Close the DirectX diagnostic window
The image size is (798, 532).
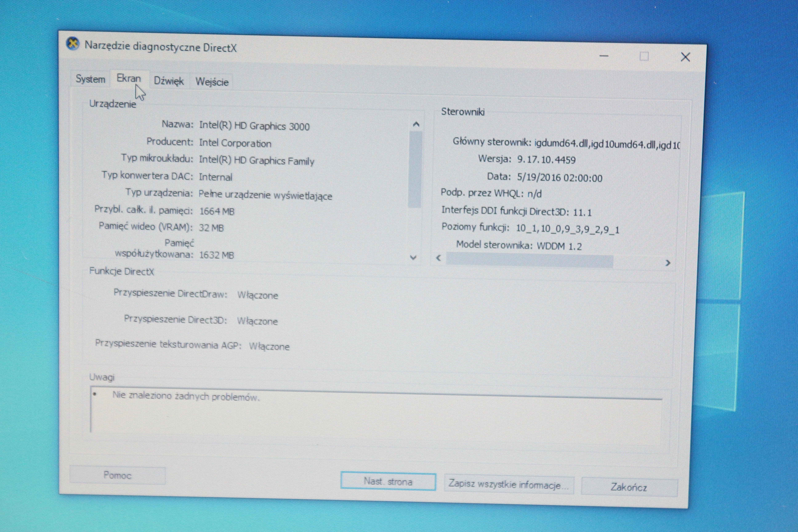pos(685,57)
